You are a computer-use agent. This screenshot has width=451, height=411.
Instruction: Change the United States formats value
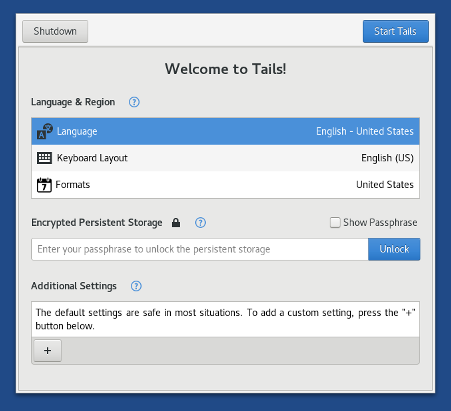385,185
